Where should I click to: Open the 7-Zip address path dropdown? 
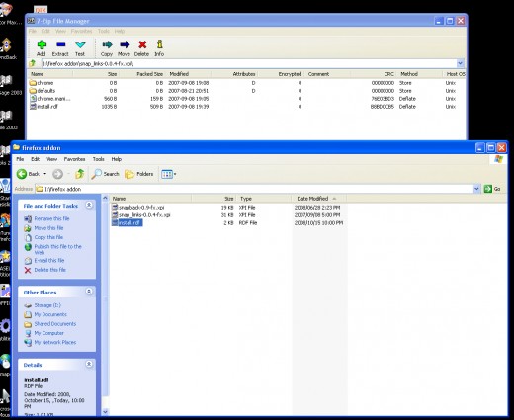click(x=460, y=63)
